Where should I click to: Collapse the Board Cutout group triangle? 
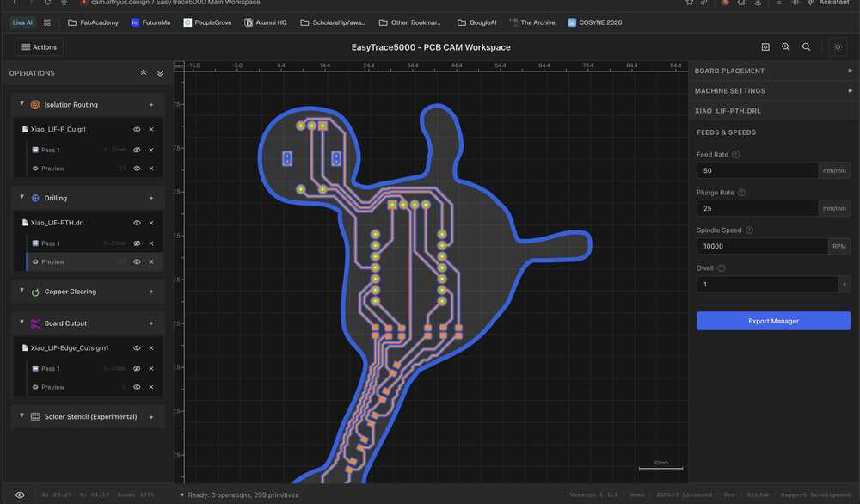[x=22, y=322]
